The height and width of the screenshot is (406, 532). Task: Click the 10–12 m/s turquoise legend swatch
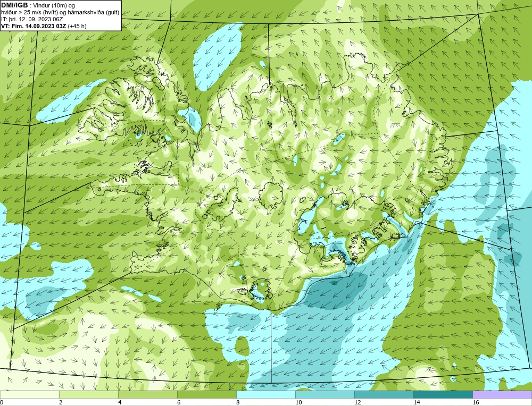[325, 394]
